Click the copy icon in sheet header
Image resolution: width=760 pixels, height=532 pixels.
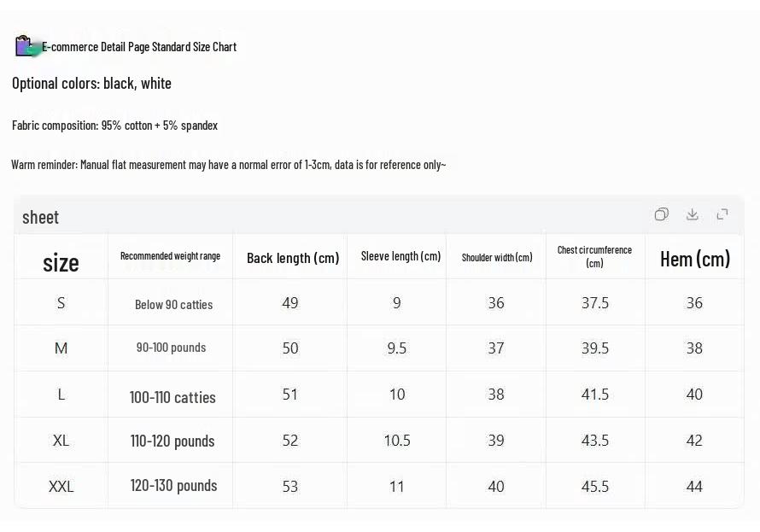[x=662, y=214]
